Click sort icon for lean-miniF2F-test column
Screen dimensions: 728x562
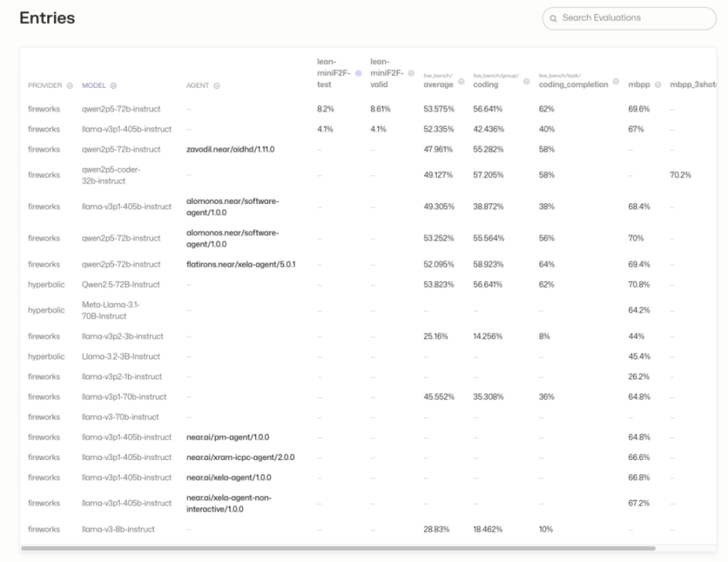[358, 73]
